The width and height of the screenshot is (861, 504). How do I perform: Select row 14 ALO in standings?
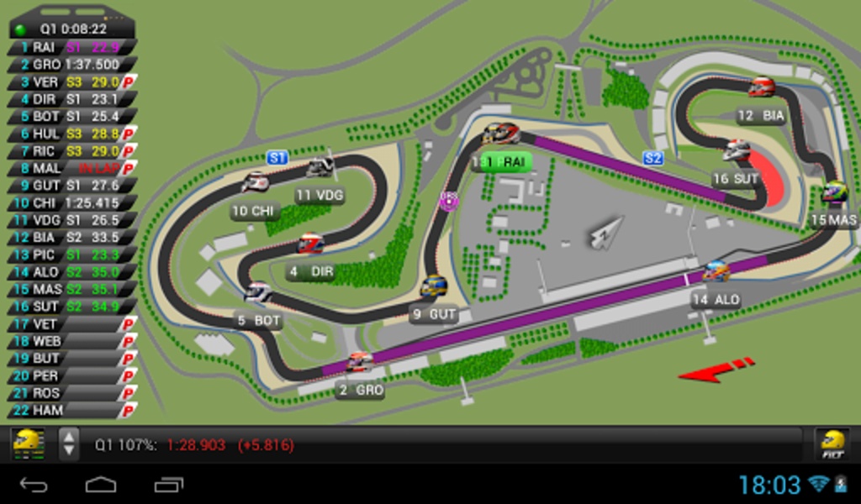pos(72,272)
